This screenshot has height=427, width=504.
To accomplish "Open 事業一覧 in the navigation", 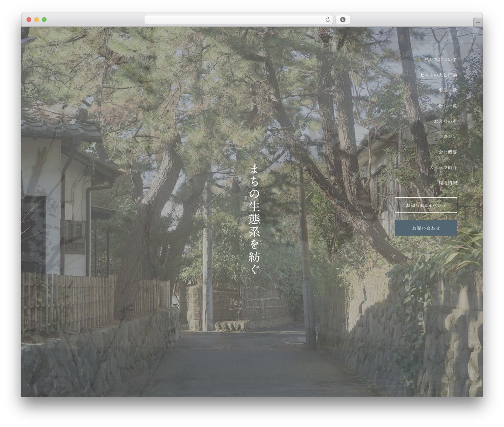I will (448, 90).
